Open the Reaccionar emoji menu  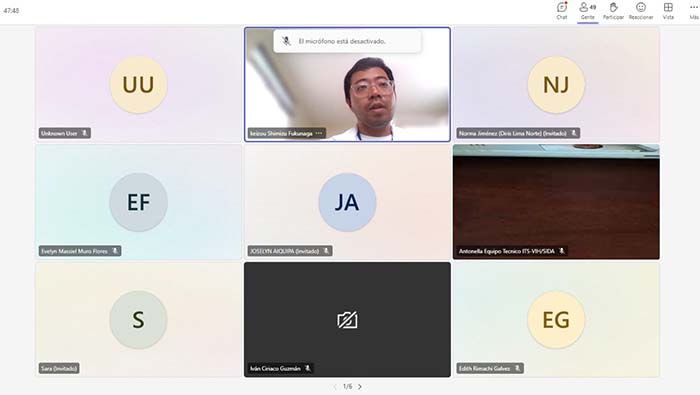pyautogui.click(x=641, y=11)
